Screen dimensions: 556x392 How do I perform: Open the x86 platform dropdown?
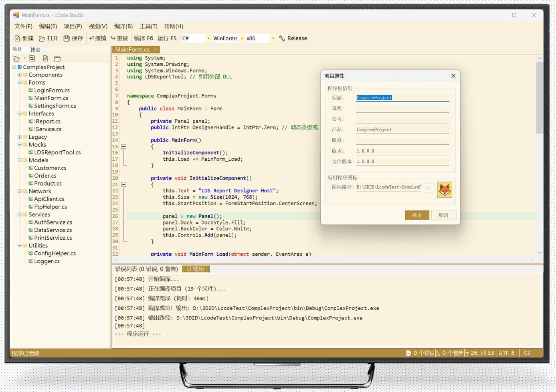(x=273, y=38)
